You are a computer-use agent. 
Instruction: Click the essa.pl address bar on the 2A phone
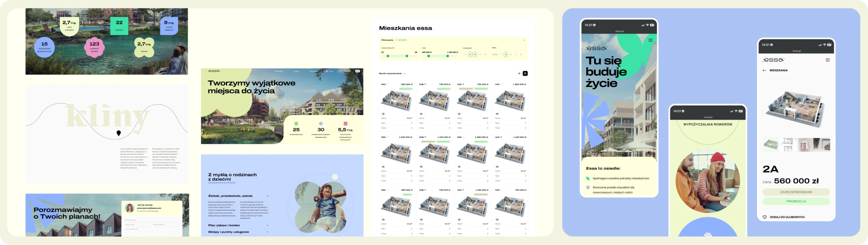point(796,51)
